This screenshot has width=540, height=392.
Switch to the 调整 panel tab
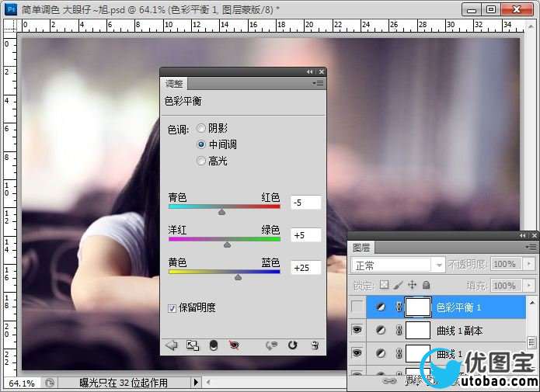click(173, 83)
